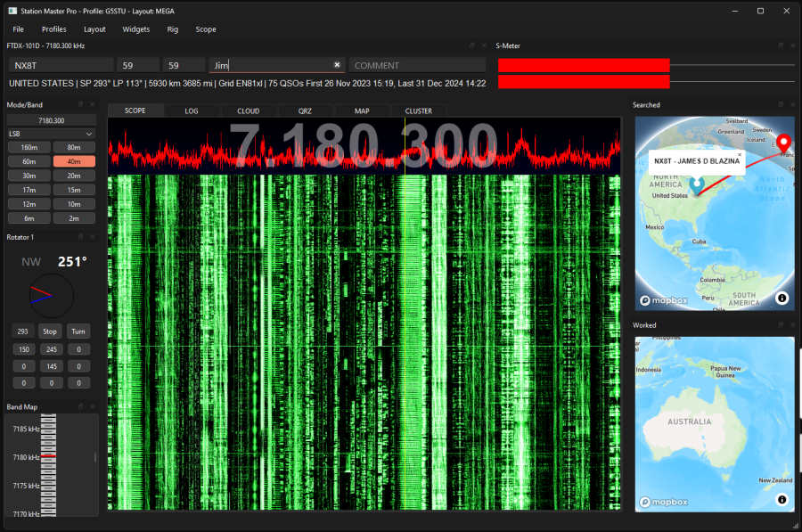Click the 145 rotator preset button
Viewport: 802px width, 532px height.
click(52, 366)
